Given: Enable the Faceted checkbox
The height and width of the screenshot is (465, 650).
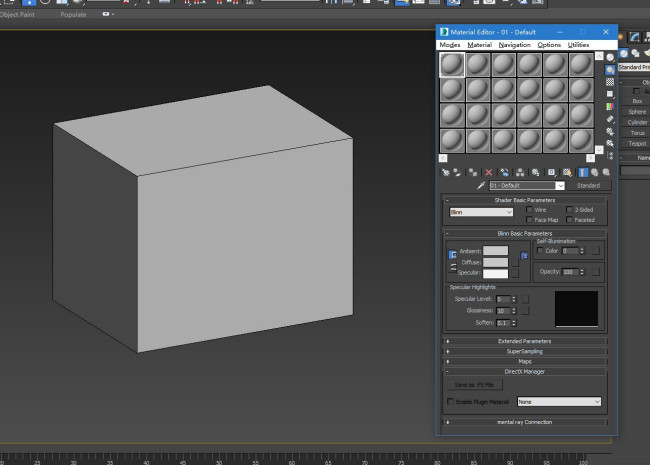Looking at the screenshot, I should tap(569, 220).
